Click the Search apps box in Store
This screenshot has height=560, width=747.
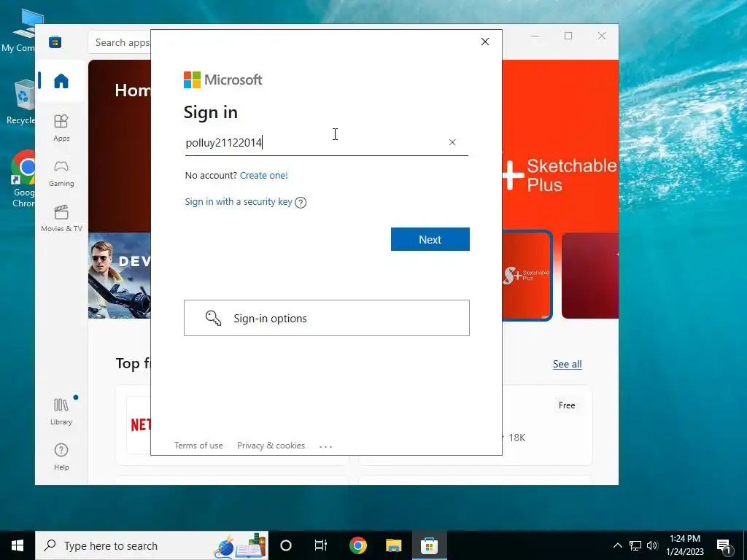(x=120, y=42)
